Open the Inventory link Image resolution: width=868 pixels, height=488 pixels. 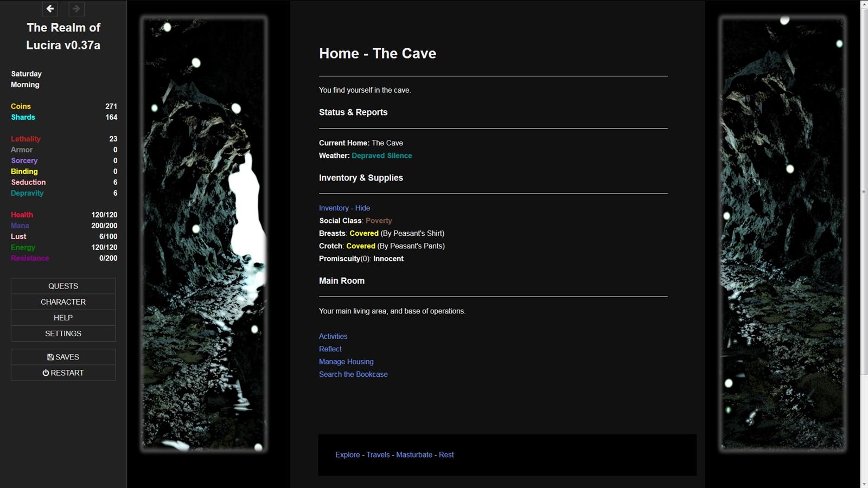point(333,208)
